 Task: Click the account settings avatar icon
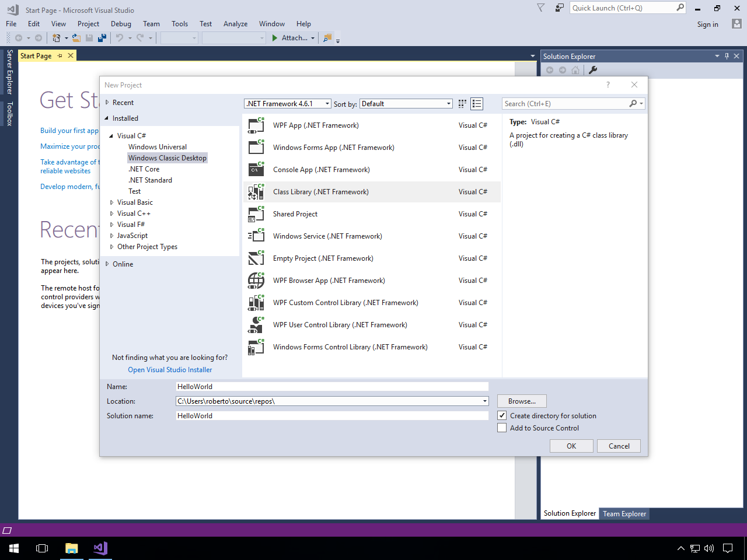coord(736,24)
